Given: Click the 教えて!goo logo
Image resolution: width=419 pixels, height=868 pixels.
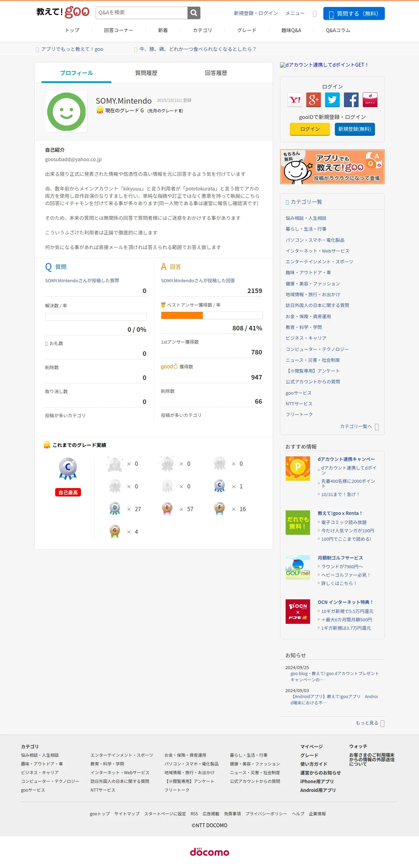Looking at the screenshot, I should tap(63, 12).
